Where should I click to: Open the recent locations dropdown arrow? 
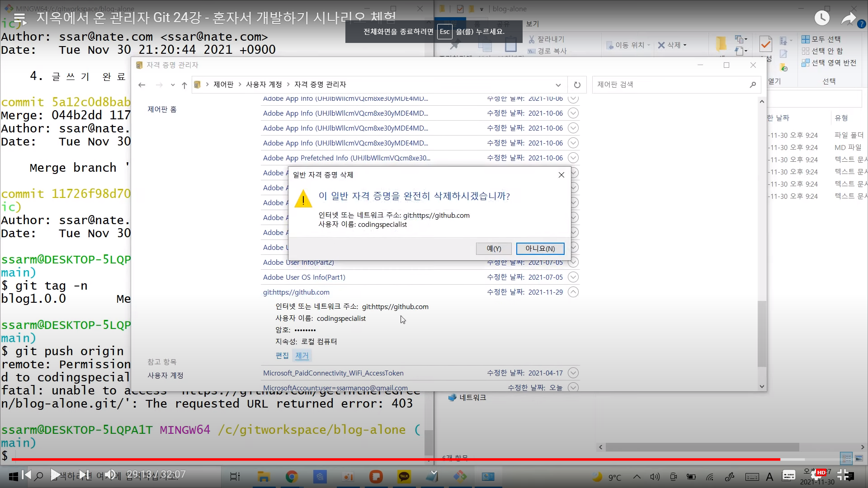point(173,85)
